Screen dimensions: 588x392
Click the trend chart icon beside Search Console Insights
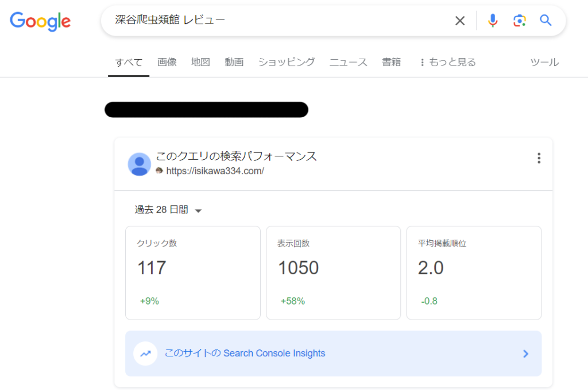(145, 353)
